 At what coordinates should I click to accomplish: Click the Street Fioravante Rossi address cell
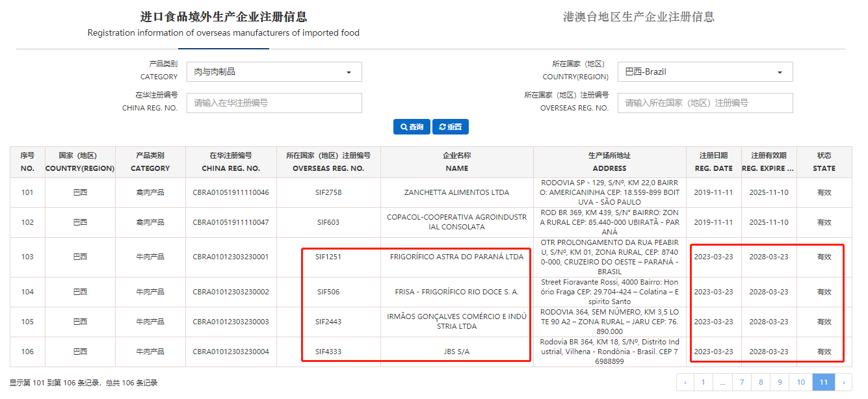(610, 292)
